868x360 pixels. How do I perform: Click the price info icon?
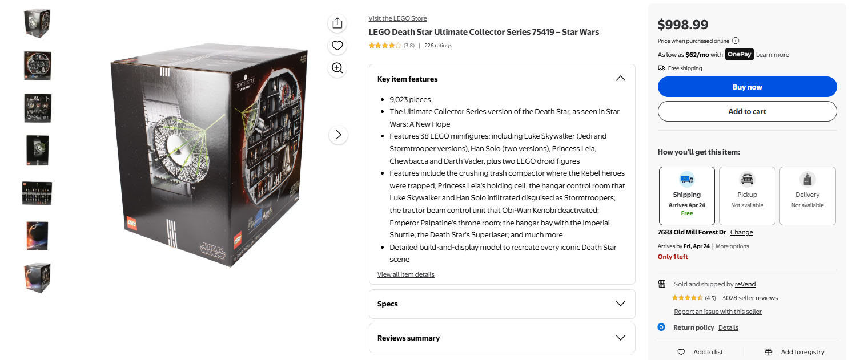click(736, 41)
